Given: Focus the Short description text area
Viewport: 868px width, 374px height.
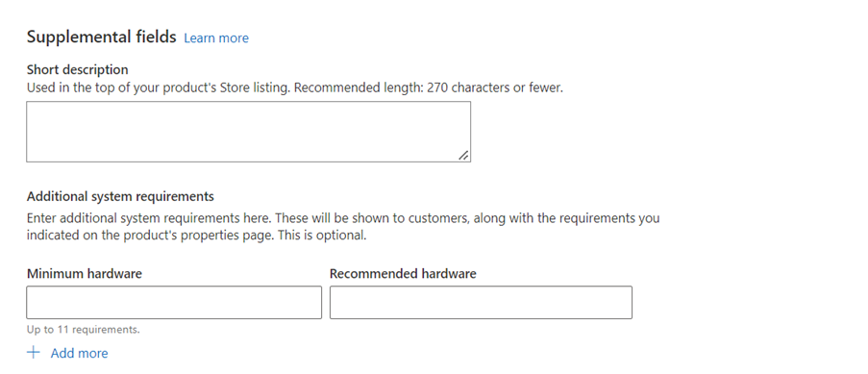Looking at the screenshot, I should pos(249,132).
